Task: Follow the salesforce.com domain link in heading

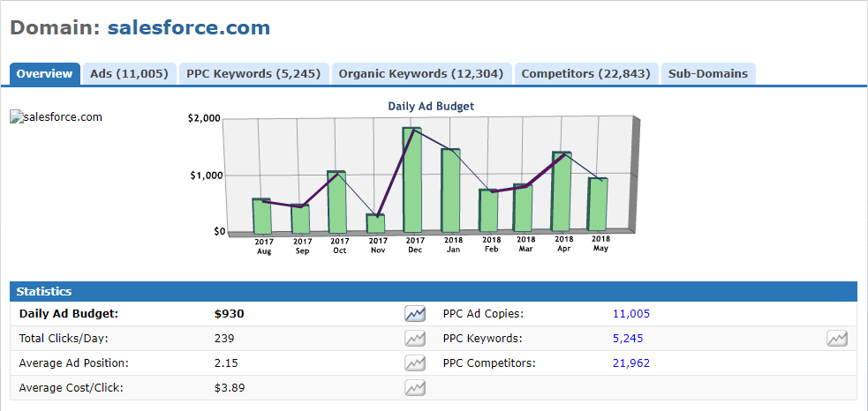Action: pyautogui.click(x=189, y=27)
